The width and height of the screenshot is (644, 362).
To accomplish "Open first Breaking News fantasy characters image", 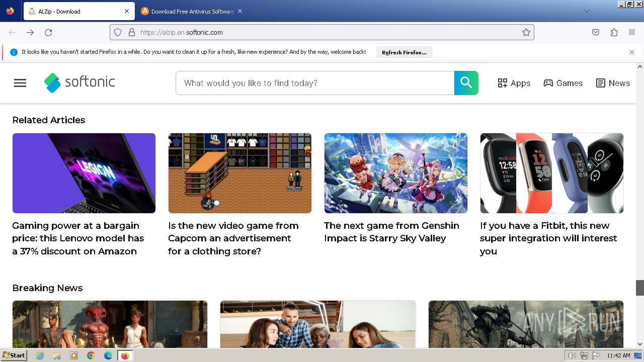I will pos(110,324).
